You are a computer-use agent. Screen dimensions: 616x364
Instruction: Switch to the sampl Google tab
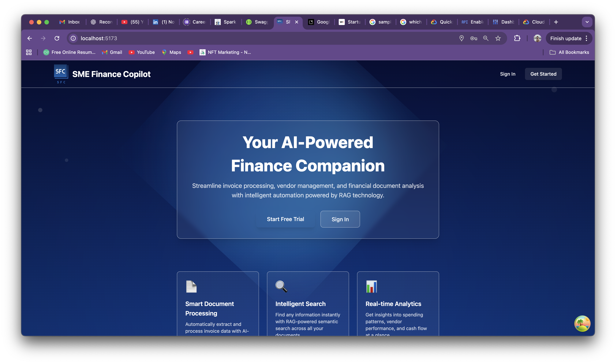[x=380, y=22]
